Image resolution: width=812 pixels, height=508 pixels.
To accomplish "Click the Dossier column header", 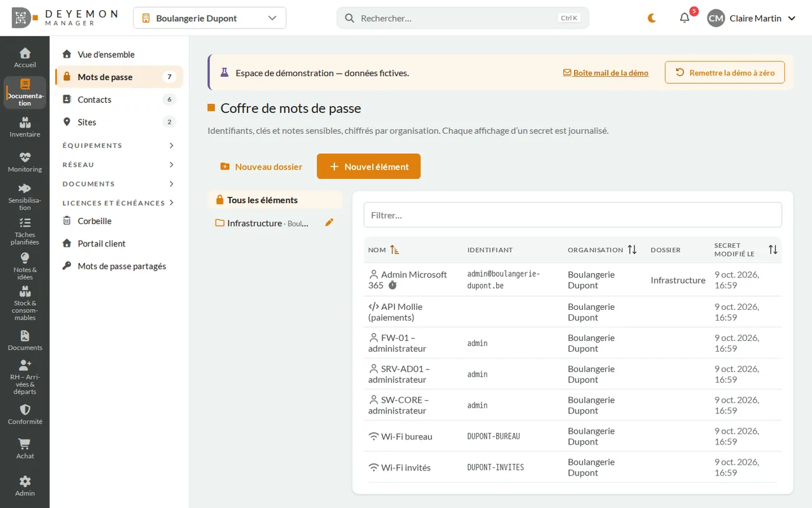I will pos(665,250).
